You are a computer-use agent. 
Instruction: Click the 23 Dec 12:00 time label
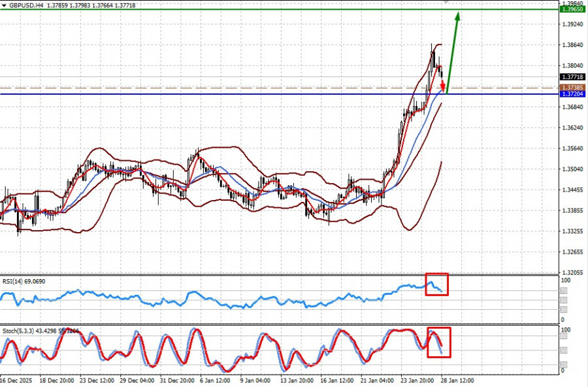click(x=97, y=380)
